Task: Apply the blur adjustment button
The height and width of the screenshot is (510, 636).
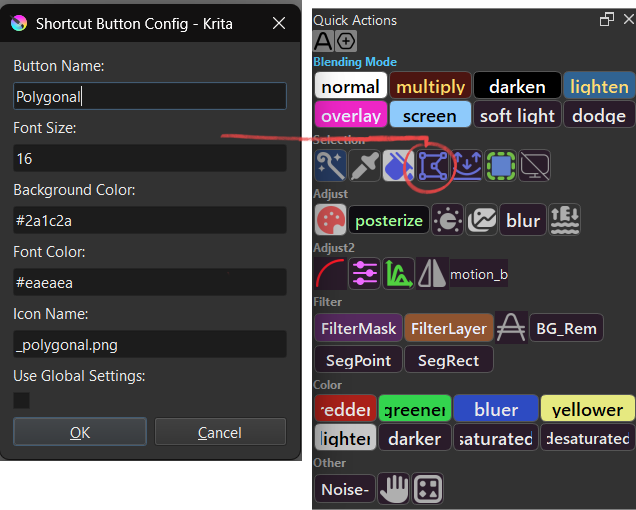Action: click(523, 220)
